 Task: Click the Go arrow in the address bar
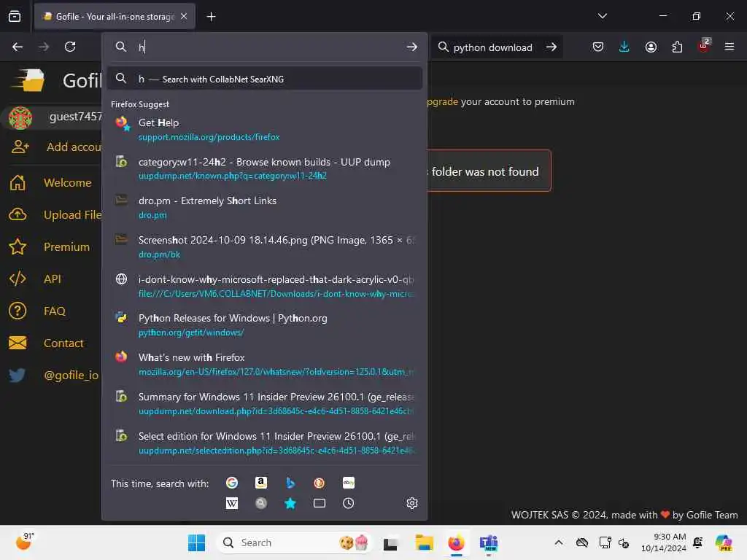[412, 47]
